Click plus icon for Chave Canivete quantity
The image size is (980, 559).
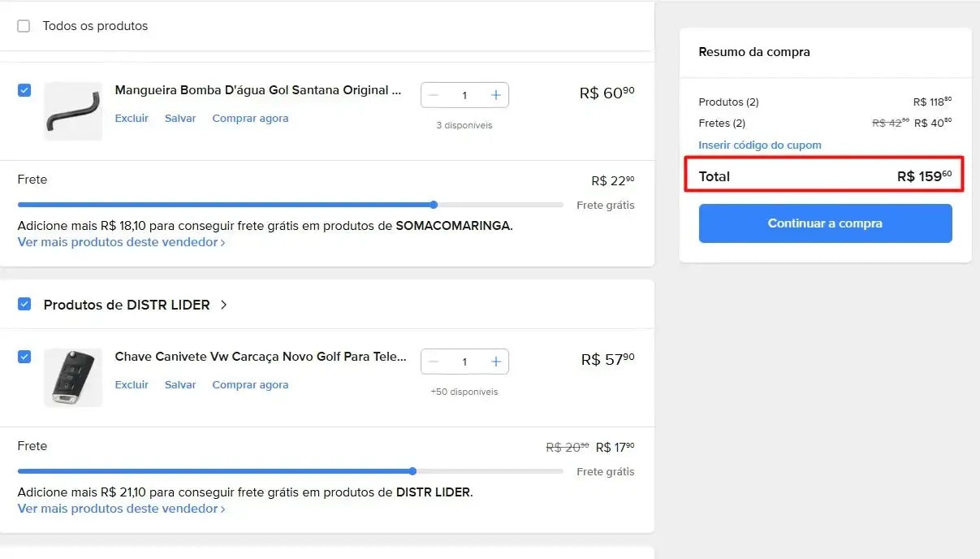pos(495,362)
